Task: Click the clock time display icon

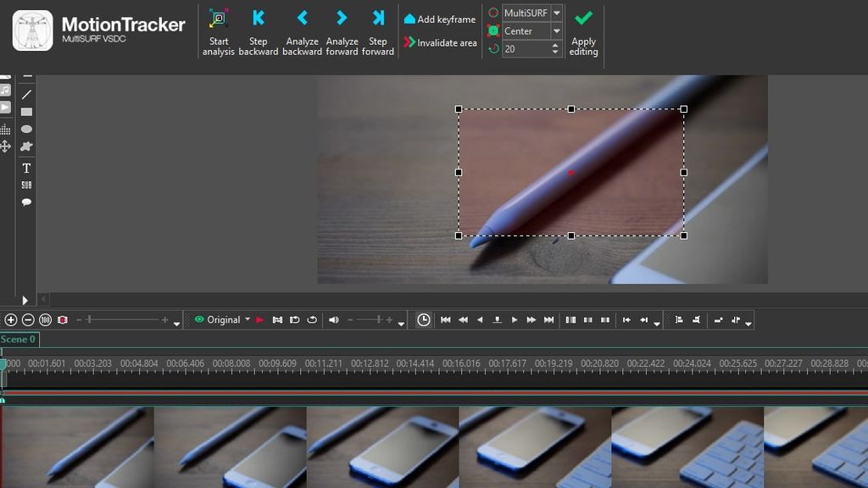Action: (422, 320)
